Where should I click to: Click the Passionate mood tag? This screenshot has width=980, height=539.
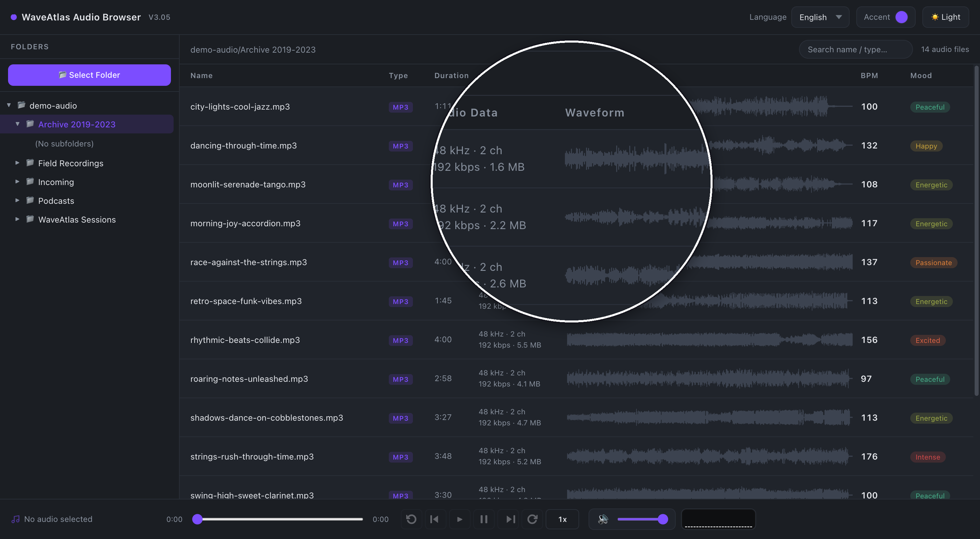pos(934,262)
